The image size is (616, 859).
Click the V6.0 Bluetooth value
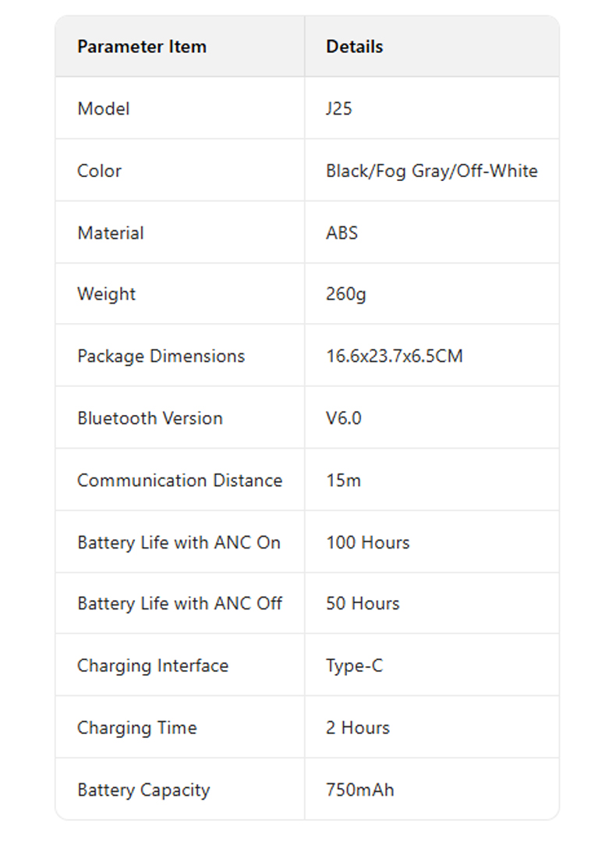(x=343, y=418)
